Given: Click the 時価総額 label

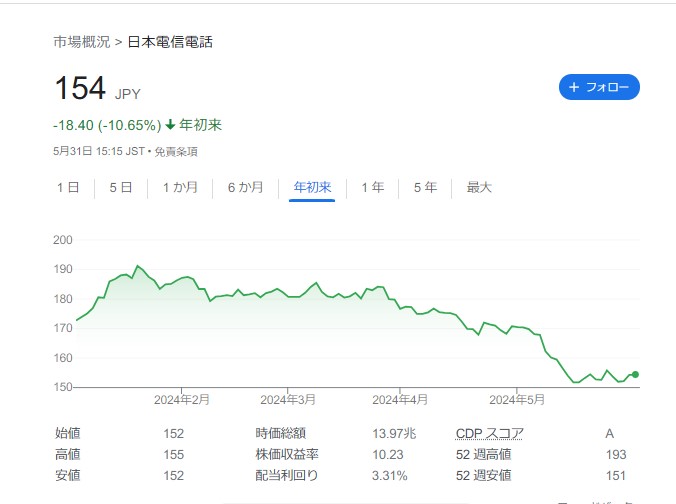Looking at the screenshot, I should 281,433.
